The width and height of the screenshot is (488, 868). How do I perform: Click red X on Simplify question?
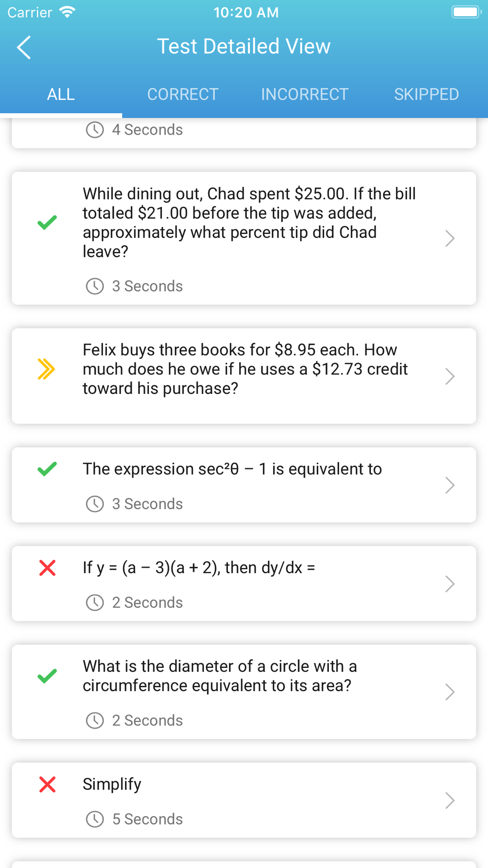47,785
